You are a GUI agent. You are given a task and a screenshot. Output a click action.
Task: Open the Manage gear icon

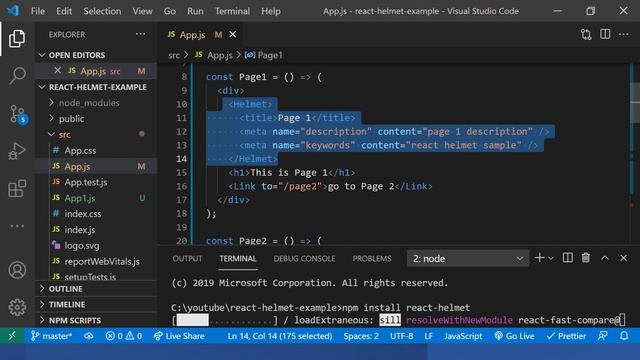[x=17, y=307]
